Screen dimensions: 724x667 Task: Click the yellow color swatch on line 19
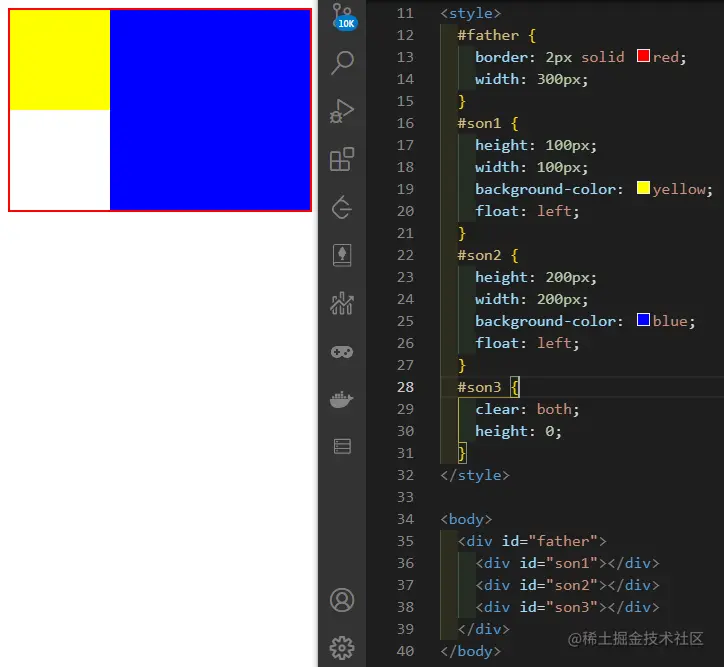pos(643,188)
